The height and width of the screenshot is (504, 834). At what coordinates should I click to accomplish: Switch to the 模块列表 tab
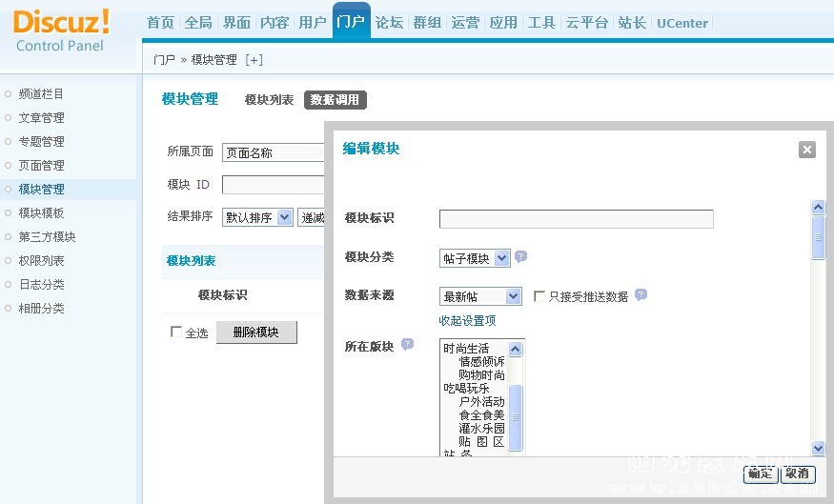click(x=269, y=100)
